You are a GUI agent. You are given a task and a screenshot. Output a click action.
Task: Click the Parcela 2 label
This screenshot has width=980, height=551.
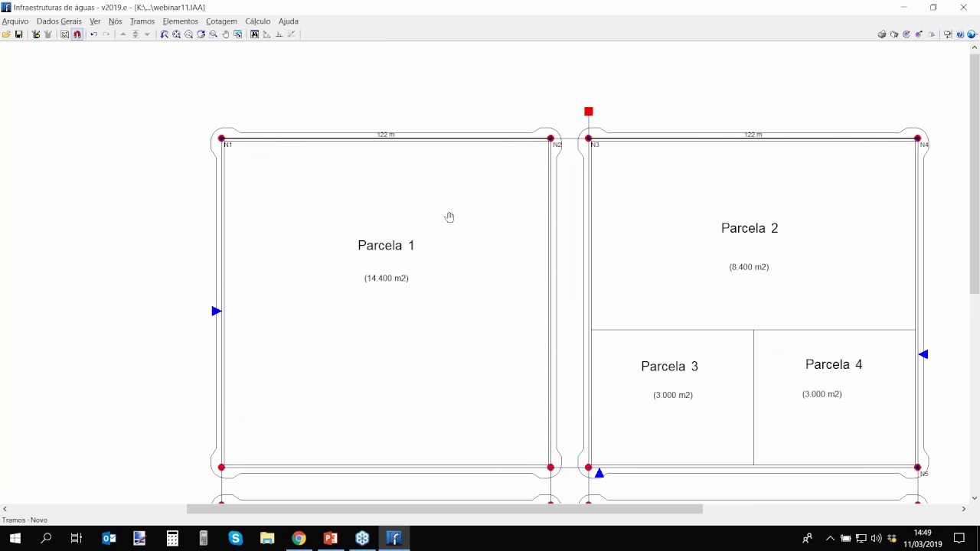click(750, 228)
